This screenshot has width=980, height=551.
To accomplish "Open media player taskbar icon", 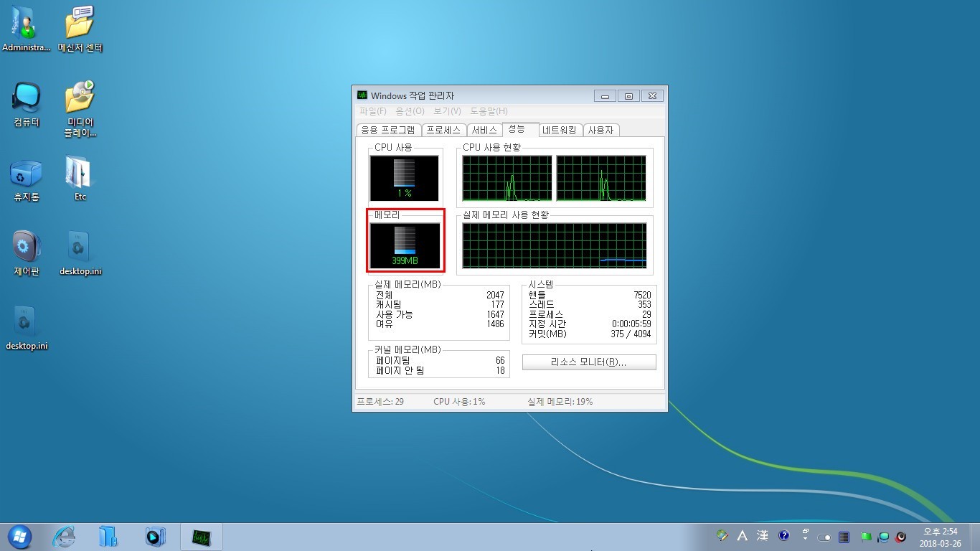I will pos(154,536).
